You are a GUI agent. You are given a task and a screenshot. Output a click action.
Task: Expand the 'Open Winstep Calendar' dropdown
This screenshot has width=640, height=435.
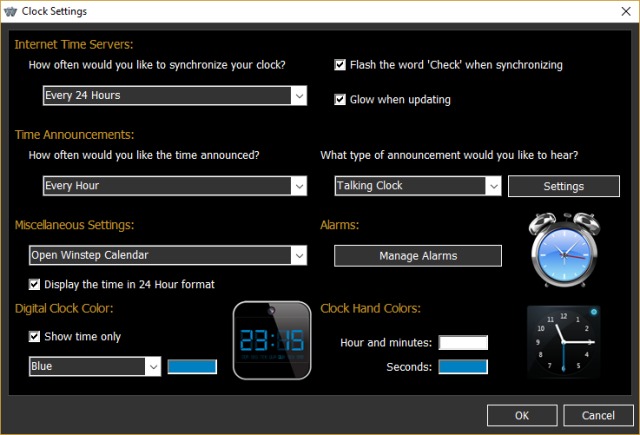[x=167, y=255]
